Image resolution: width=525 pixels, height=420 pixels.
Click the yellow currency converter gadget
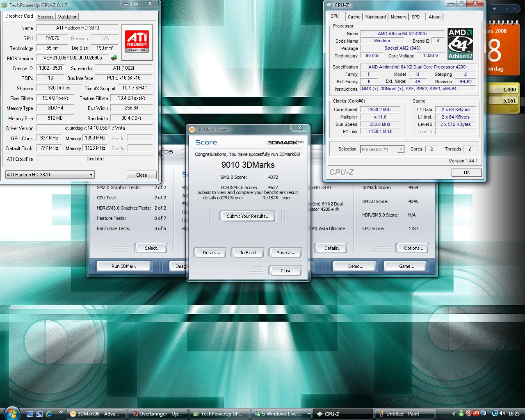point(502,98)
